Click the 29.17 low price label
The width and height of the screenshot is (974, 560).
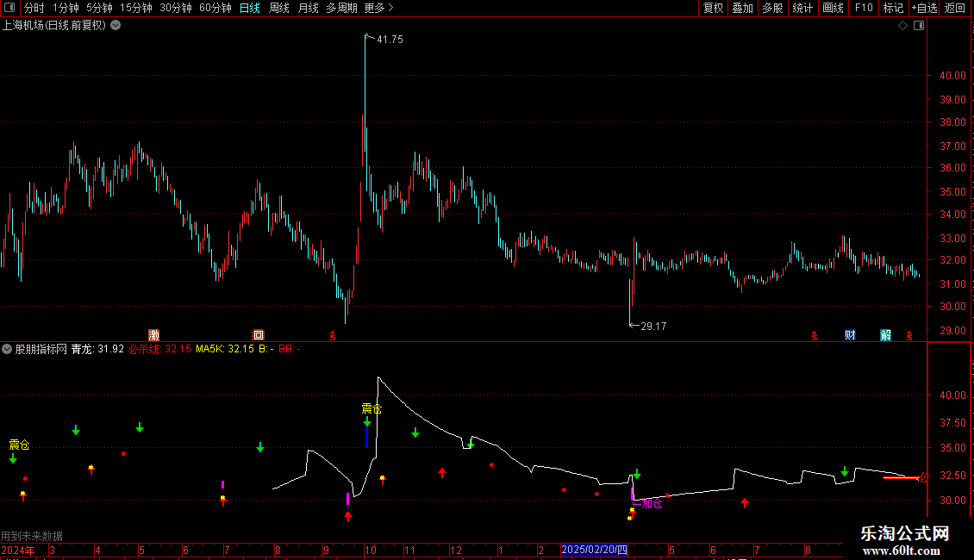point(653,326)
